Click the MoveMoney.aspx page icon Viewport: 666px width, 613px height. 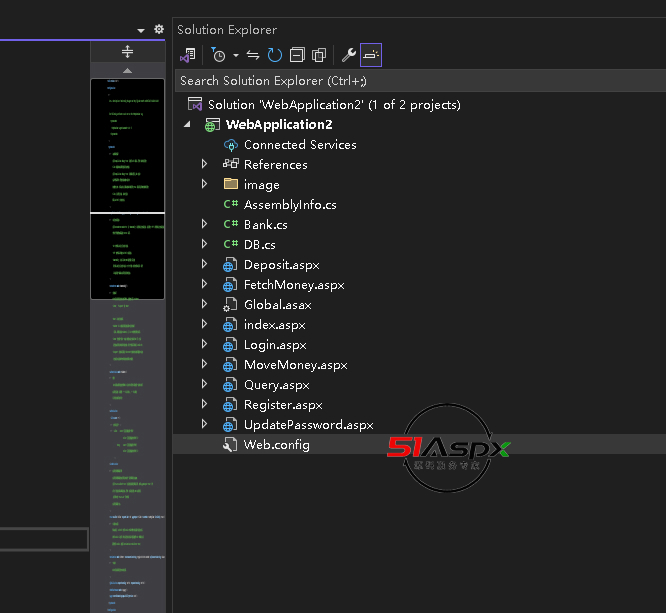pyautogui.click(x=230, y=364)
